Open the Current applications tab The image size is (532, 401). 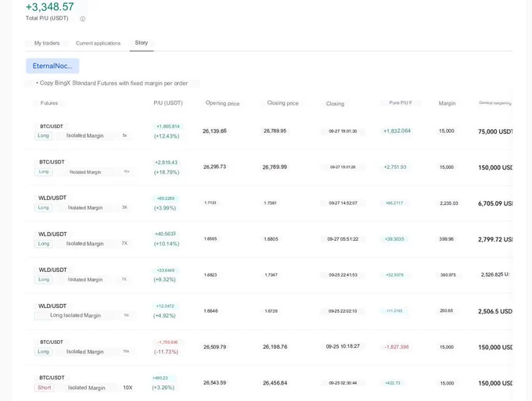98,43
